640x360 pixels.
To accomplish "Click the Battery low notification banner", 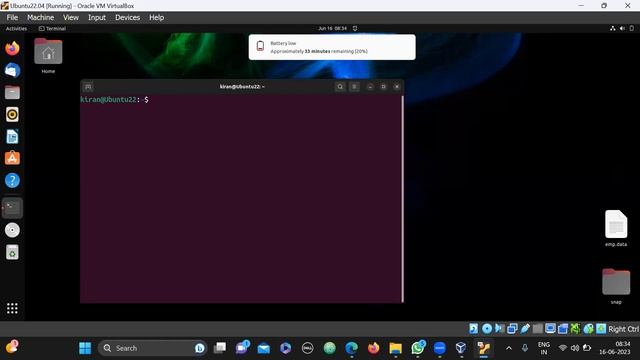I will pyautogui.click(x=332, y=47).
